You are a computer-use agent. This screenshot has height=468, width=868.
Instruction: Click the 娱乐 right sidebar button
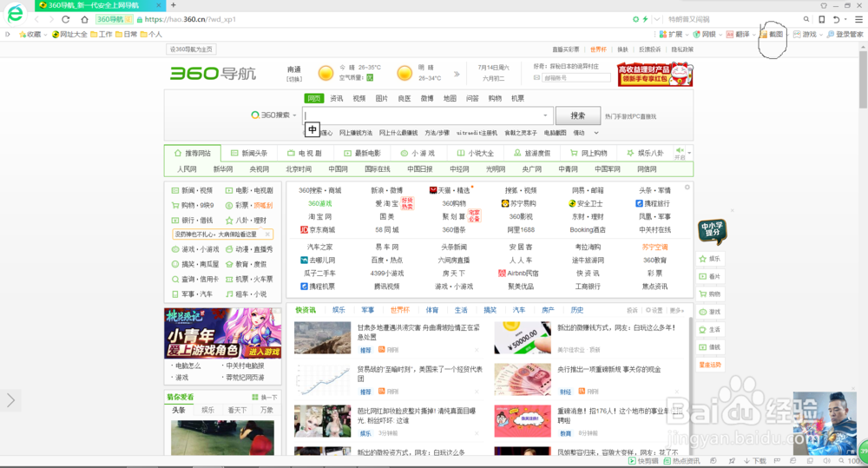[710, 259]
